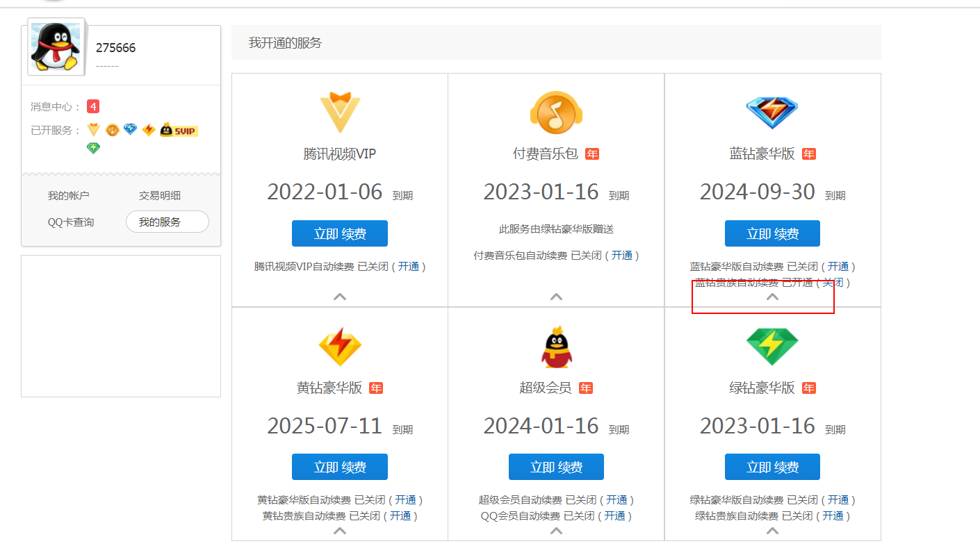This screenshot has height=546, width=980.
Task: Click the large 腾讯视频VIP card logo
Action: click(x=340, y=112)
